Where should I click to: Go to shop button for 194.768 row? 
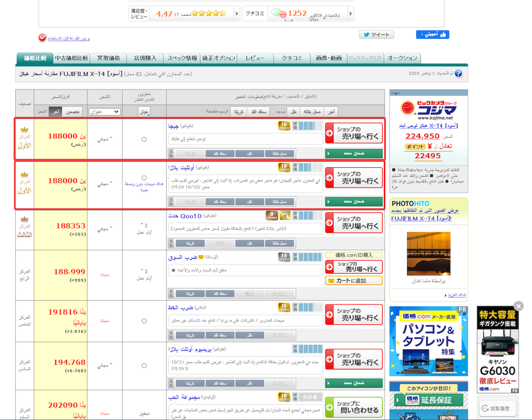click(354, 359)
